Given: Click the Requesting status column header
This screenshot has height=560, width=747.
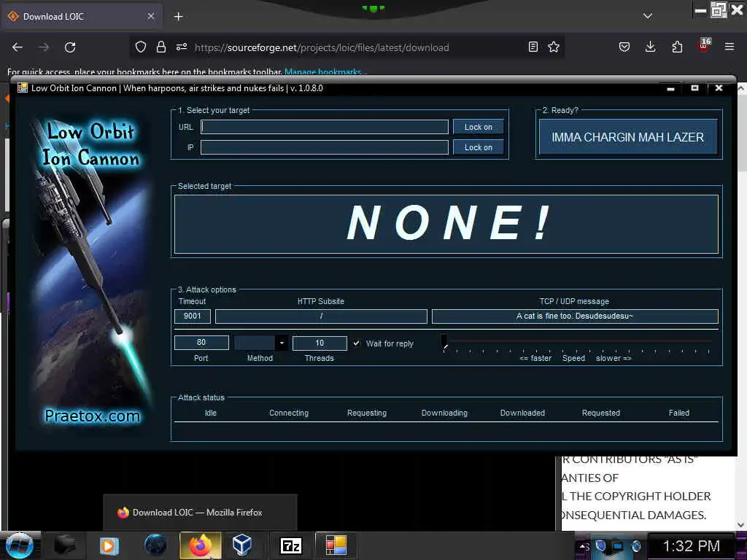Looking at the screenshot, I should click(x=367, y=413).
